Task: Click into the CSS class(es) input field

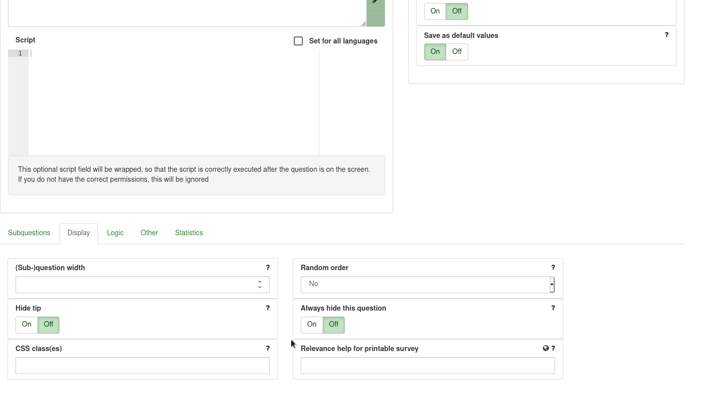Action: [x=142, y=366]
